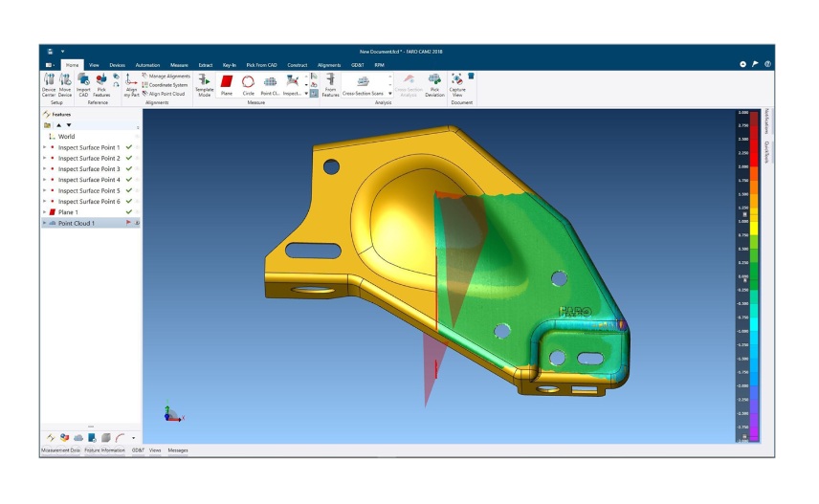Screen dimensions: 819x504
Task: Toggle visibility of Plane 1
Action: point(138,212)
